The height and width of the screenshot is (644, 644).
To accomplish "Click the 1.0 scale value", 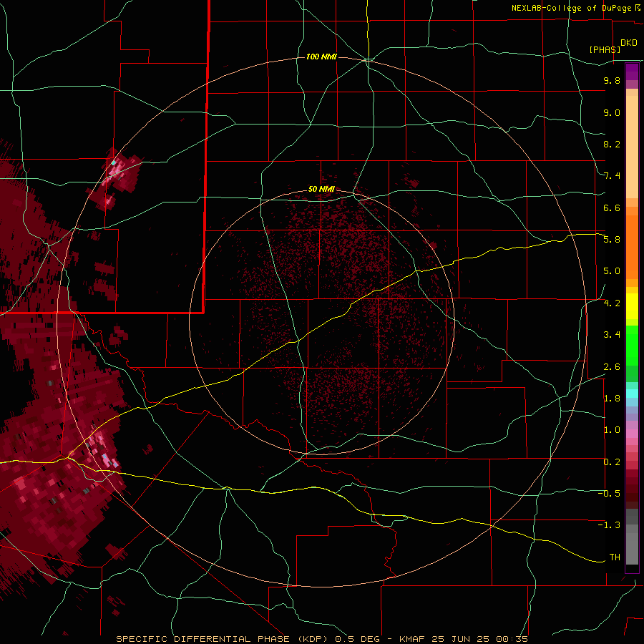I will (612, 430).
